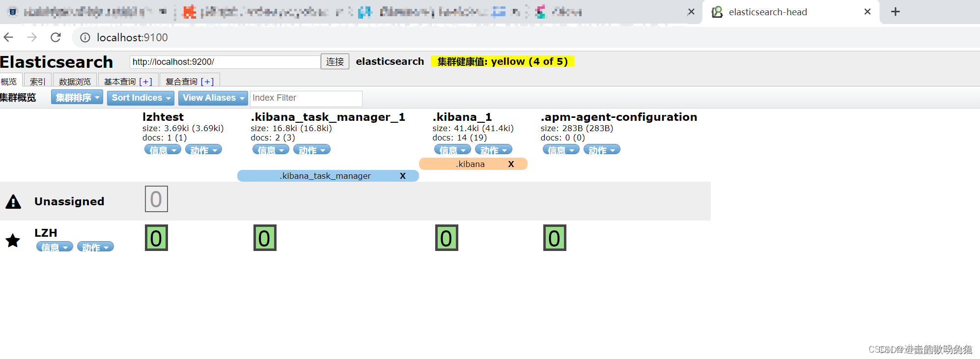Click the .apm-agent-configuration index name

click(x=619, y=117)
